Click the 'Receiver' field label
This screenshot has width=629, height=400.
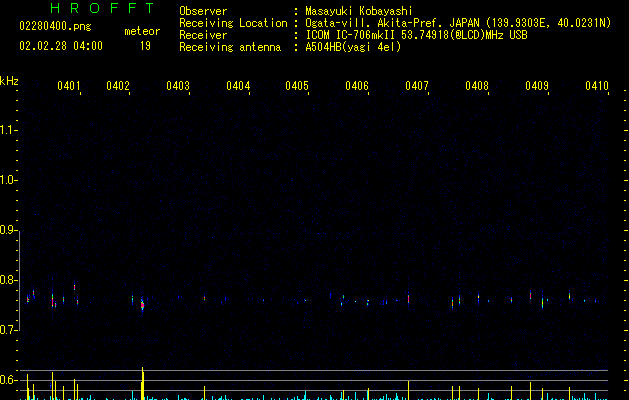point(203,35)
